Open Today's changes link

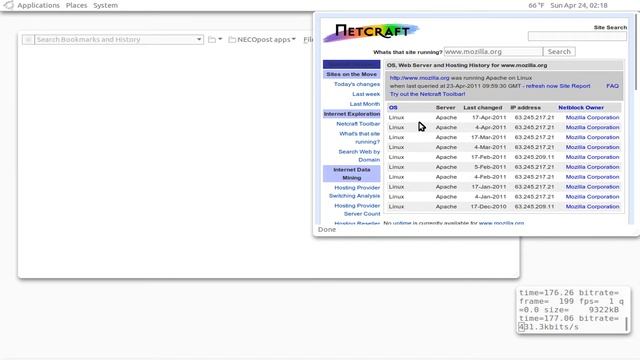[357, 84]
